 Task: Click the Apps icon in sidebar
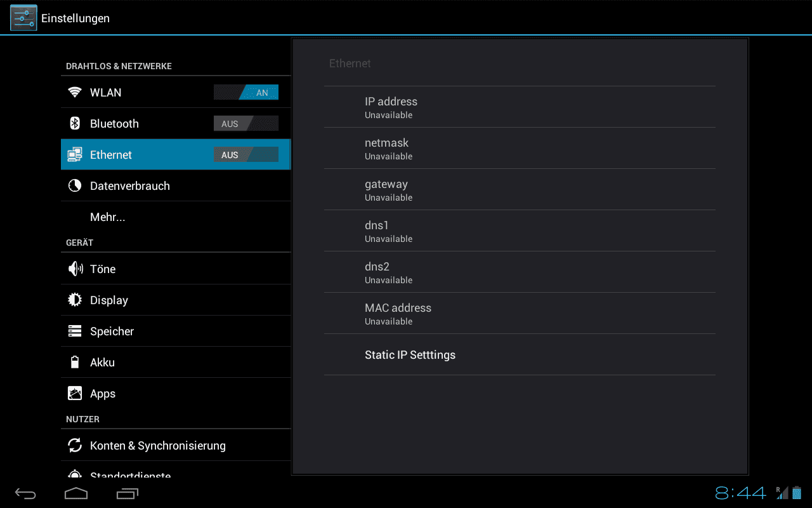click(x=75, y=393)
